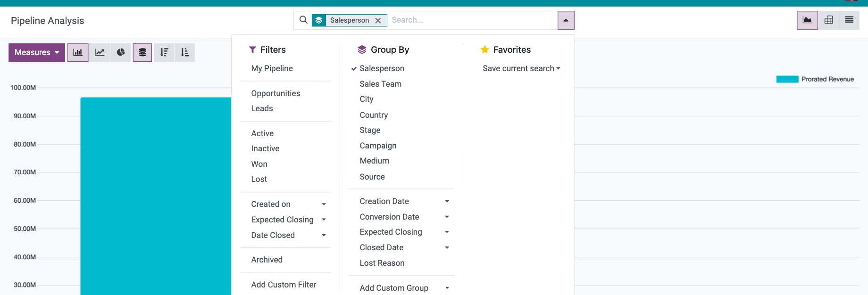Click the Filters funnel icon
The width and height of the screenshot is (868, 295).
(x=252, y=49)
